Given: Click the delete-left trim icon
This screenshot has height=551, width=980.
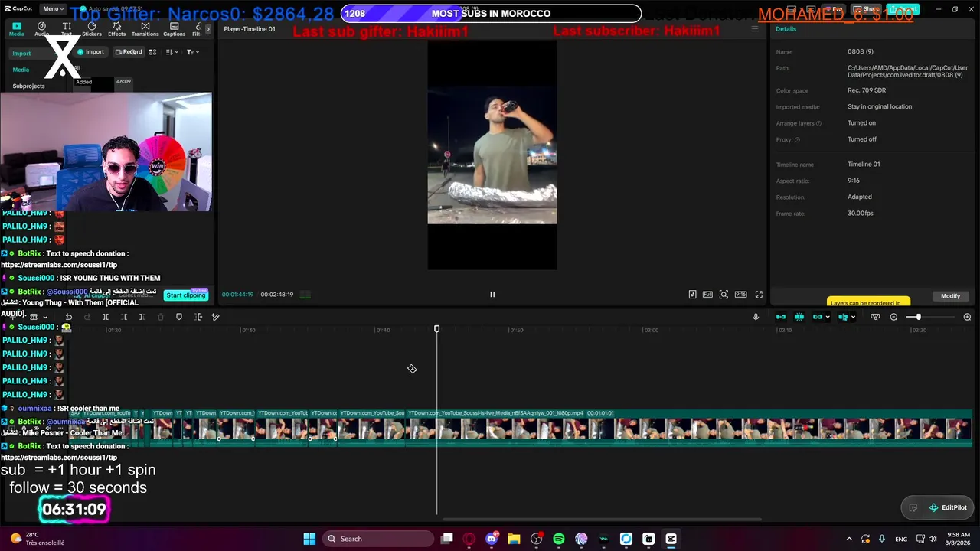Looking at the screenshot, I should [x=124, y=317].
